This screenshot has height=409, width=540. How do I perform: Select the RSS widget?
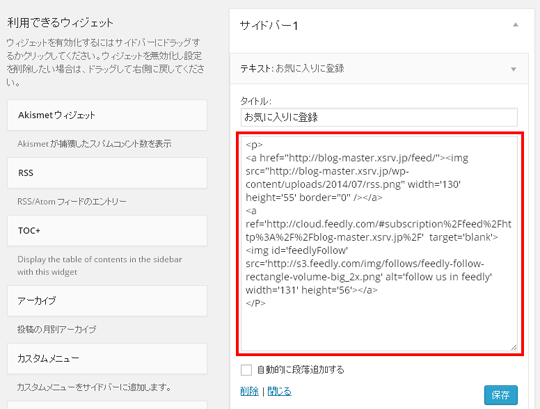107,173
